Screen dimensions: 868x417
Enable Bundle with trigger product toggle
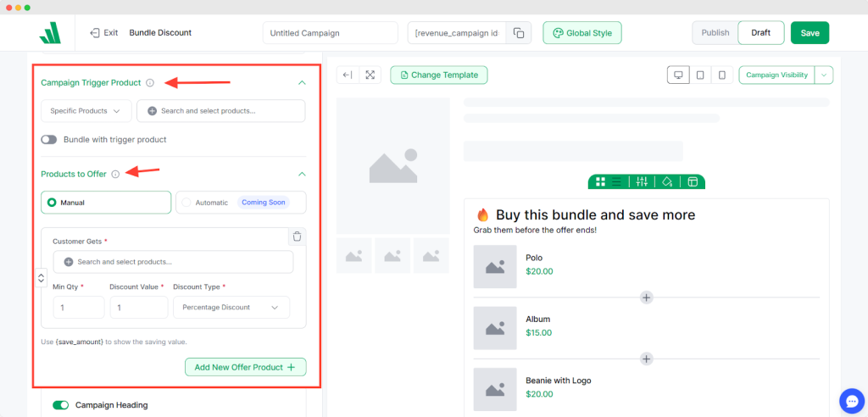[x=49, y=139]
